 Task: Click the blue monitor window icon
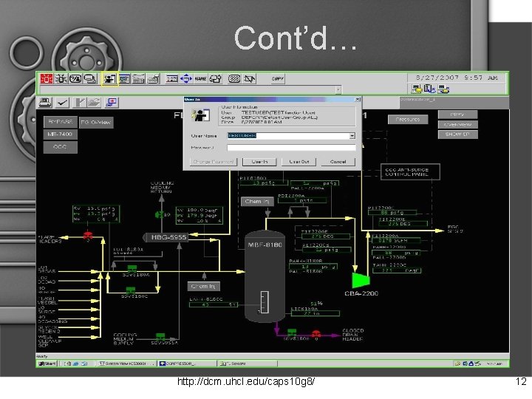point(112,102)
